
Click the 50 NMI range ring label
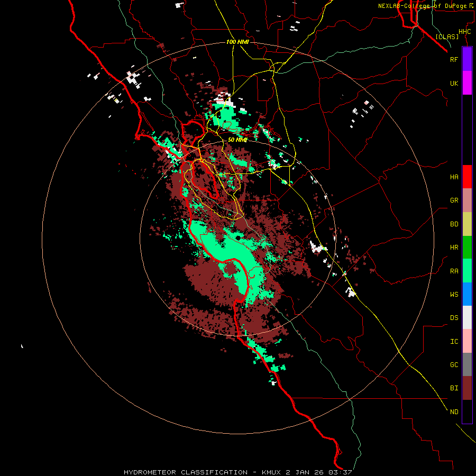tap(237, 140)
